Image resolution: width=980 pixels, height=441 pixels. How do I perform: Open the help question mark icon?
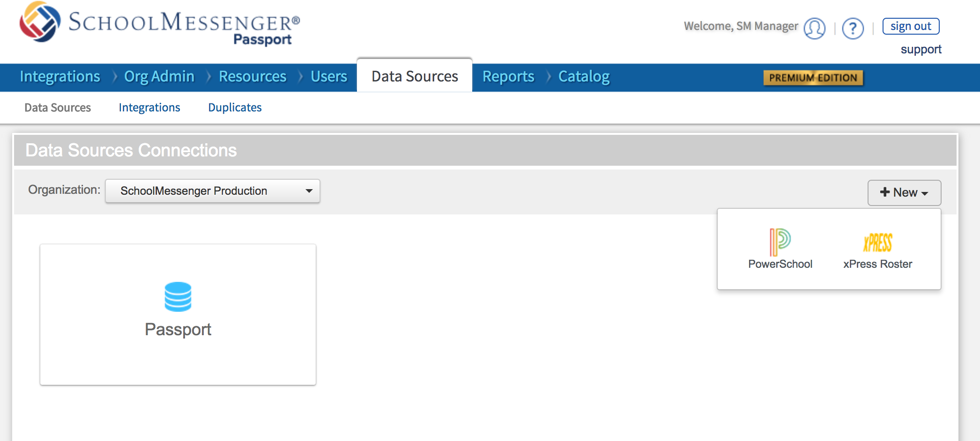(853, 29)
